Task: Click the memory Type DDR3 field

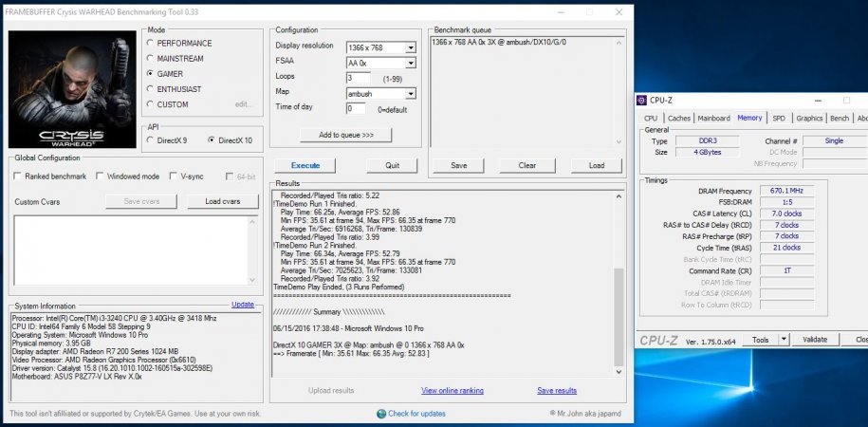Action: (707, 140)
